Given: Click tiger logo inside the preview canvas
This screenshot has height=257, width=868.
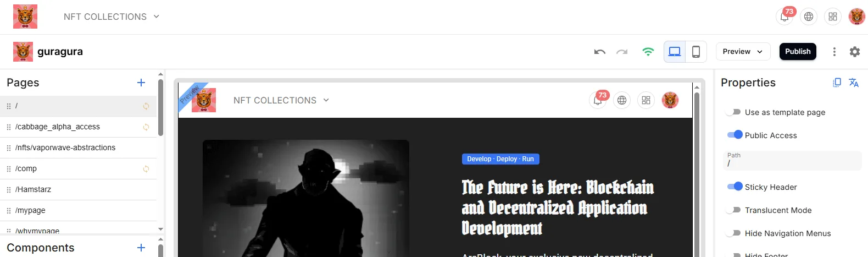Looking at the screenshot, I should click(x=204, y=100).
